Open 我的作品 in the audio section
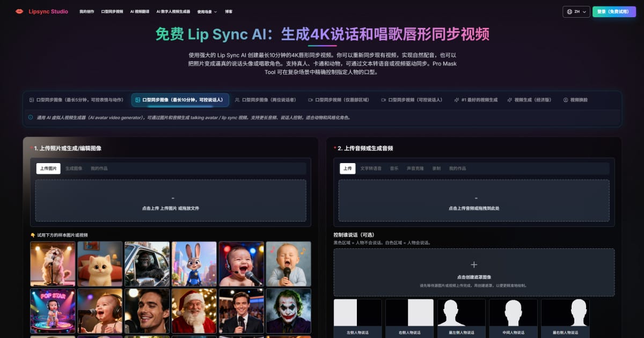 [x=458, y=168]
